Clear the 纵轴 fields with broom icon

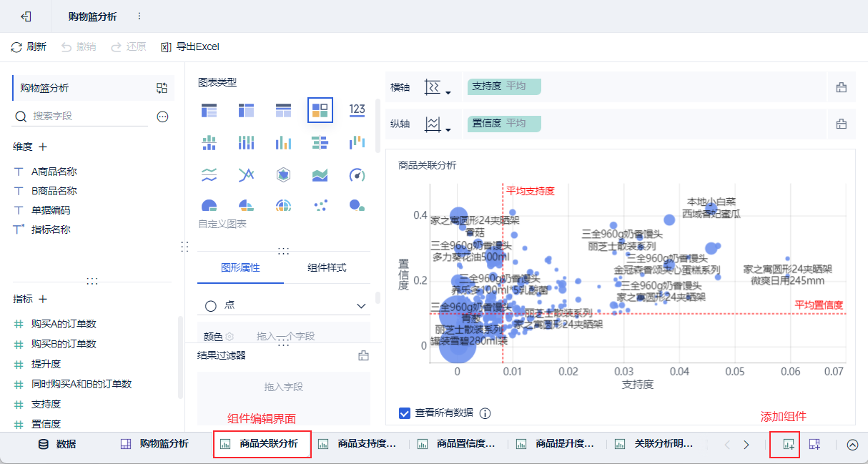pos(842,124)
